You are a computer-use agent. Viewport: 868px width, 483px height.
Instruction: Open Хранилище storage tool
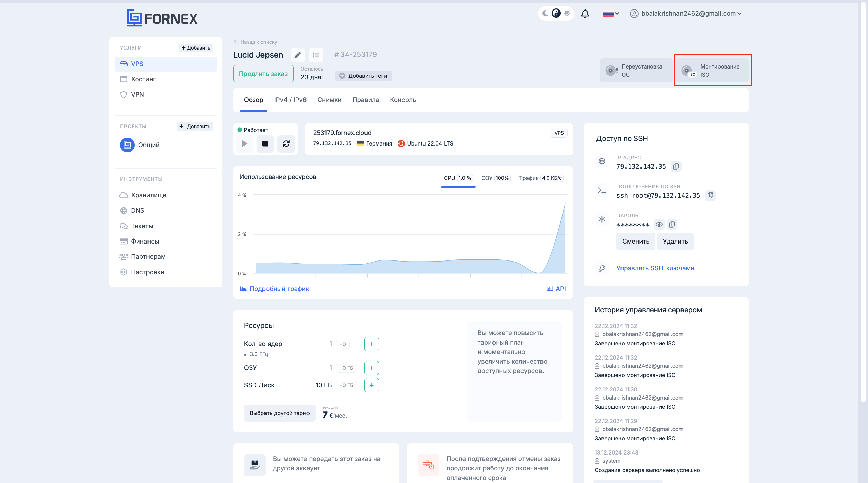coord(143,195)
